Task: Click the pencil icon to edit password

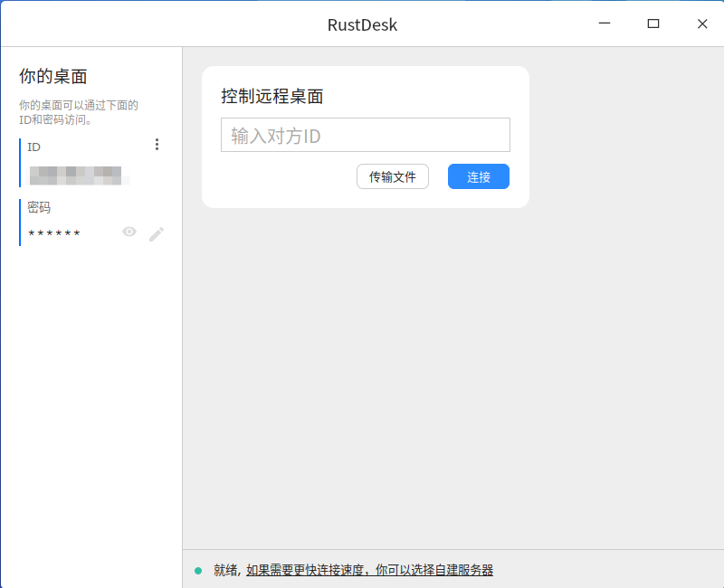Action: tap(157, 234)
